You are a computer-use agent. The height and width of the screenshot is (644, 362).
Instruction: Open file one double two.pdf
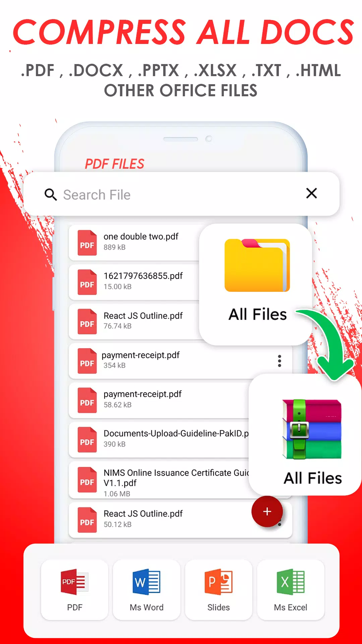click(x=134, y=243)
